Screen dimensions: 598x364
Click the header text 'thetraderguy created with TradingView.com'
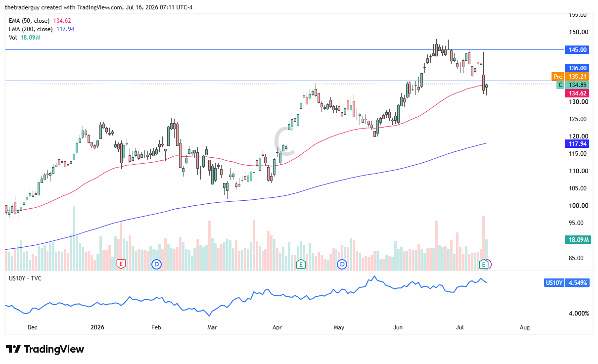pos(63,8)
